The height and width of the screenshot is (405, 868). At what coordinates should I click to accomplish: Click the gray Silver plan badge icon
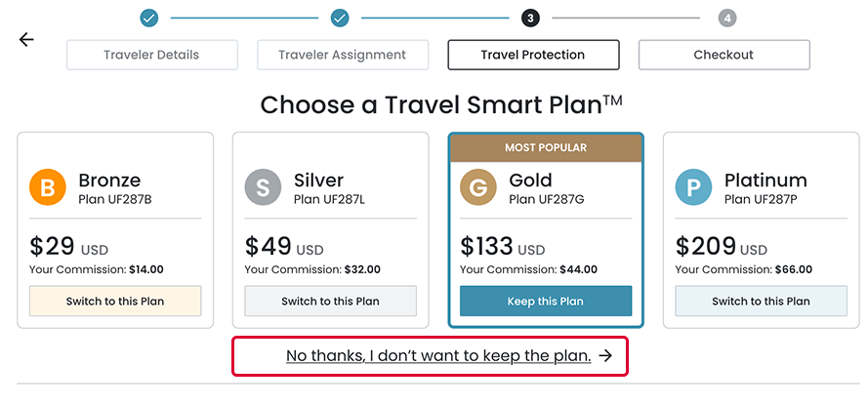pos(264,187)
